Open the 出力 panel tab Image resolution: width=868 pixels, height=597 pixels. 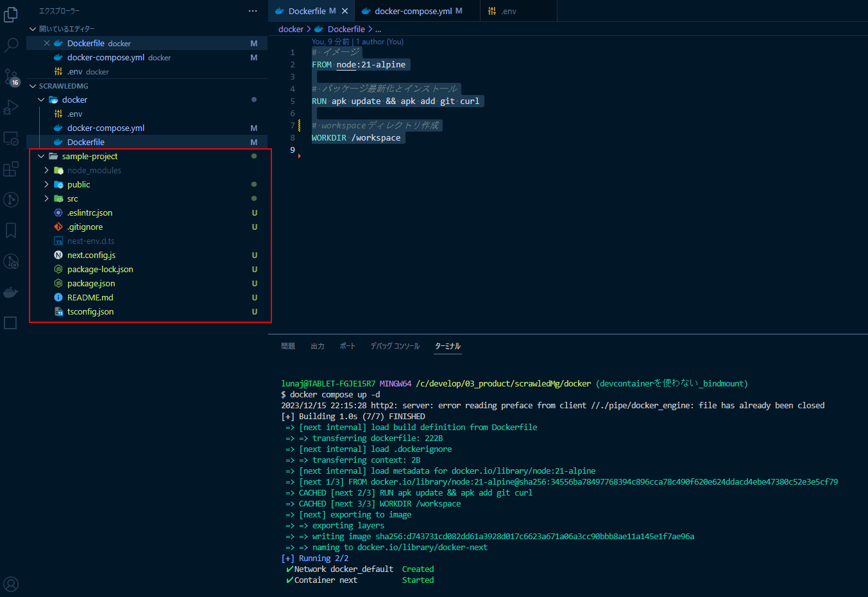(318, 346)
